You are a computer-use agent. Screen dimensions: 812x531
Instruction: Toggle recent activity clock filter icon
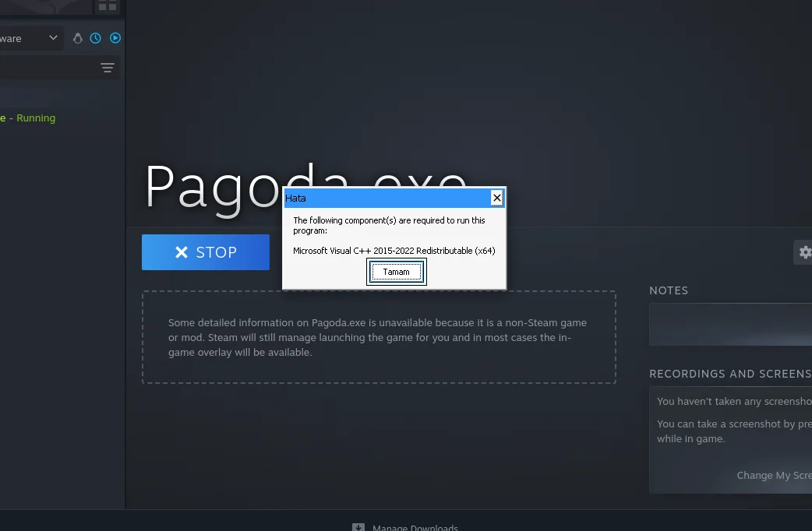95,38
